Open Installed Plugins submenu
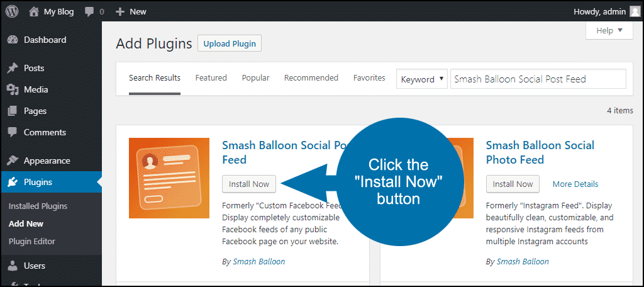644x287 pixels. point(38,206)
